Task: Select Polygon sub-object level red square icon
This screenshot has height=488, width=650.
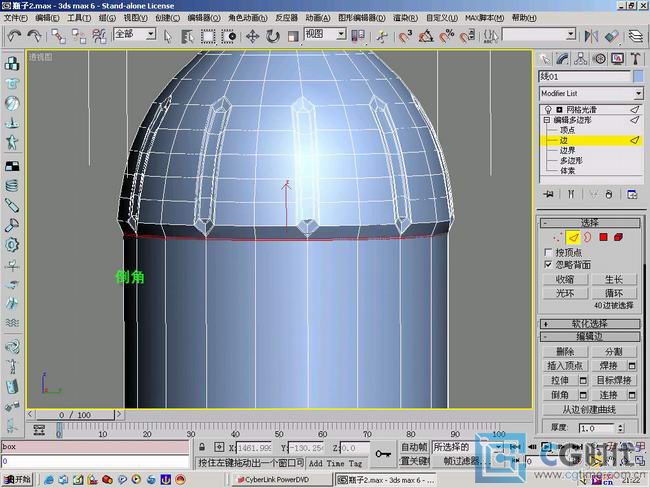Action: (603, 237)
